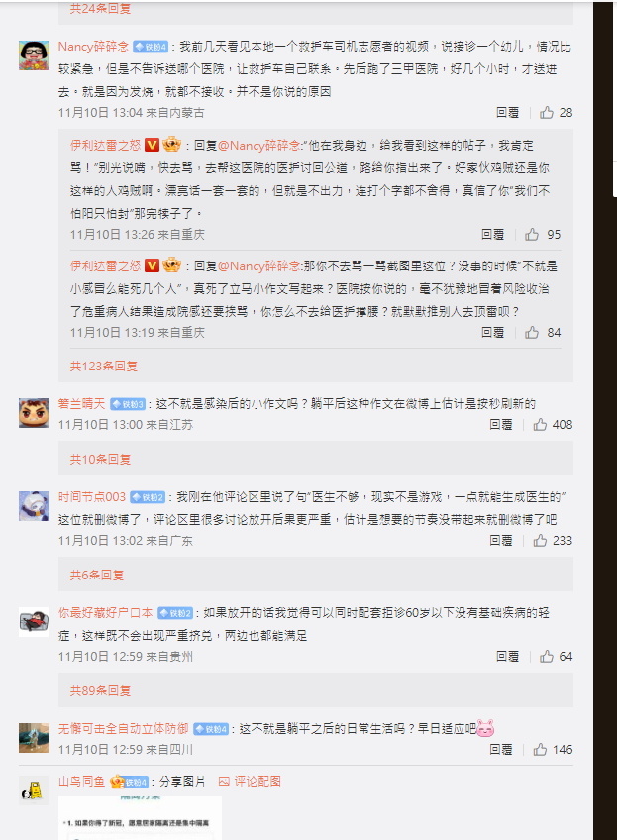Like the 伊利达雷之怒 reply showing 84 likes

click(532, 332)
